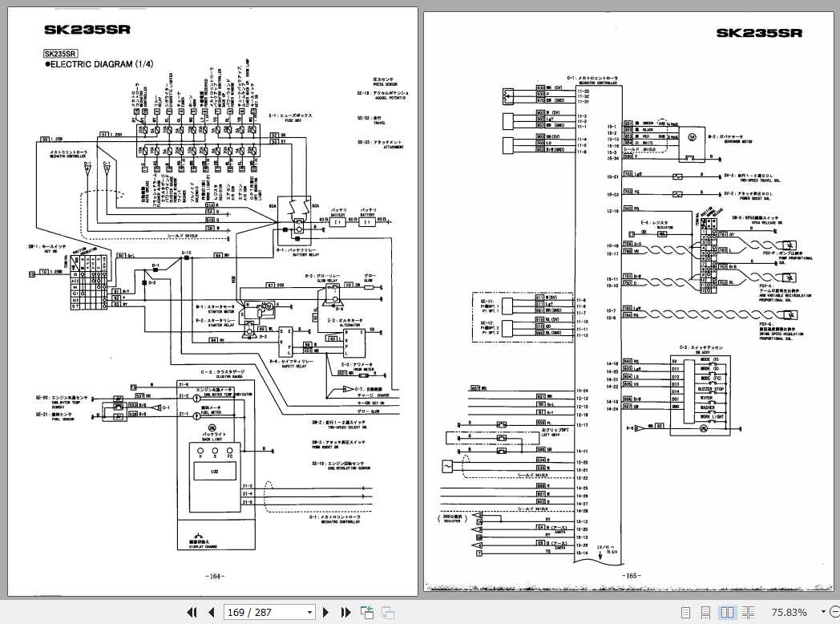
Task: Select two-page facing view
Action: 727,612
